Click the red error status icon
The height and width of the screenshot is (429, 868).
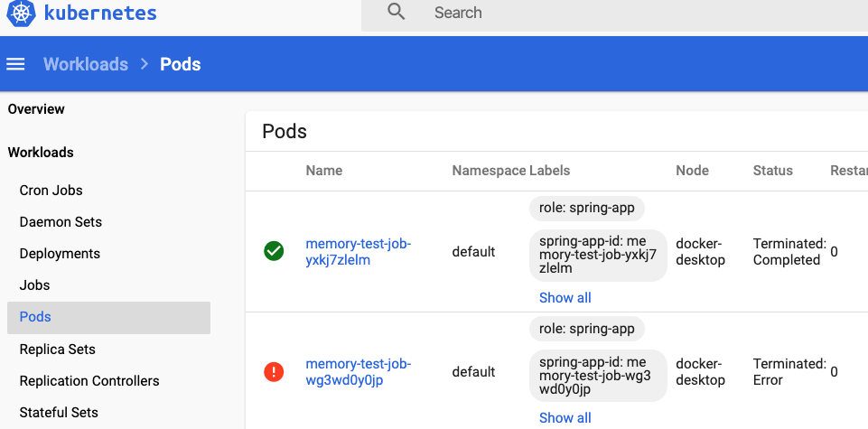tap(274, 371)
